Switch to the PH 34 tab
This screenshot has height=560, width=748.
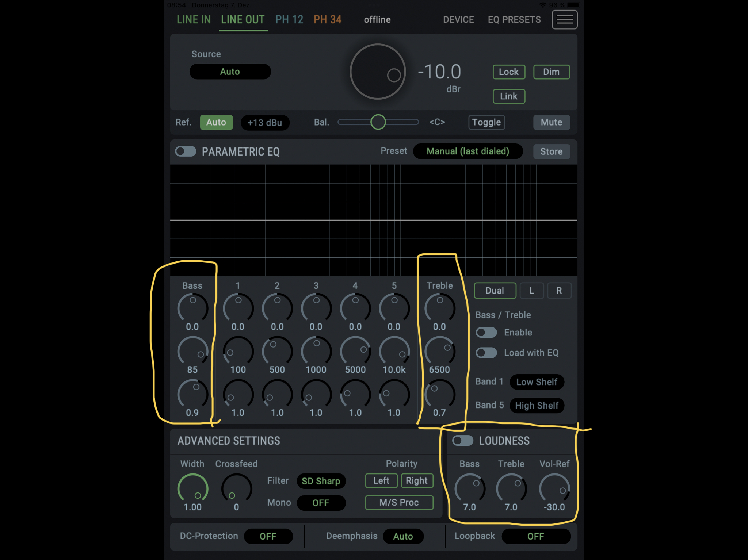pyautogui.click(x=328, y=20)
